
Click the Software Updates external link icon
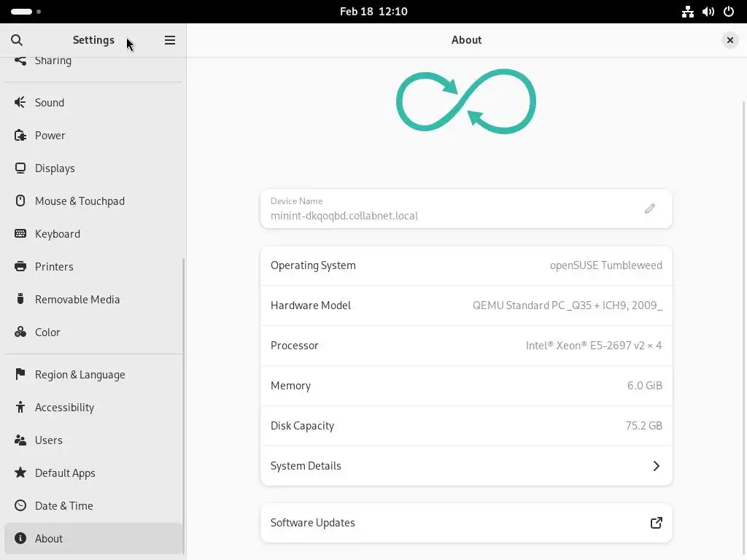[656, 522]
